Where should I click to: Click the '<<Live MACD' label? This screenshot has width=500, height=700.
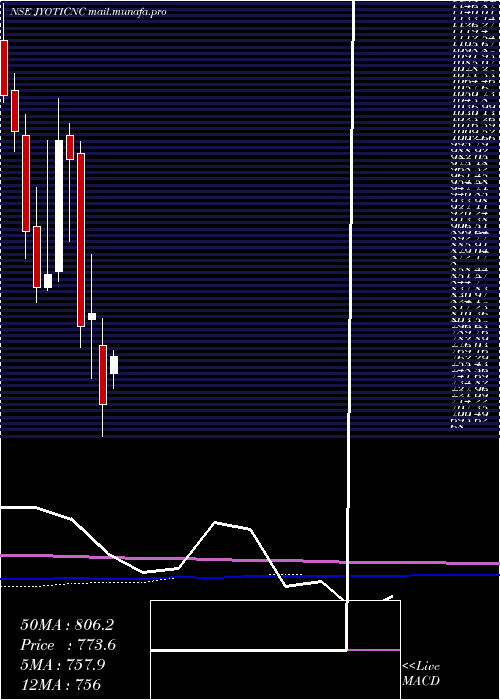[x=421, y=673]
